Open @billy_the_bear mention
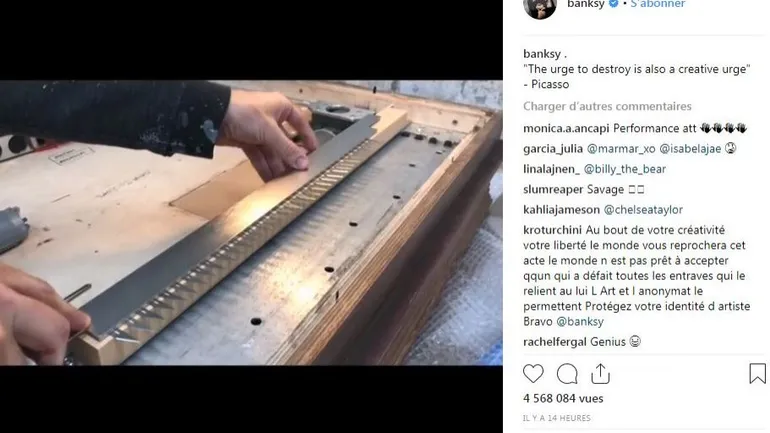This screenshot has height=433, width=770. tap(625, 169)
